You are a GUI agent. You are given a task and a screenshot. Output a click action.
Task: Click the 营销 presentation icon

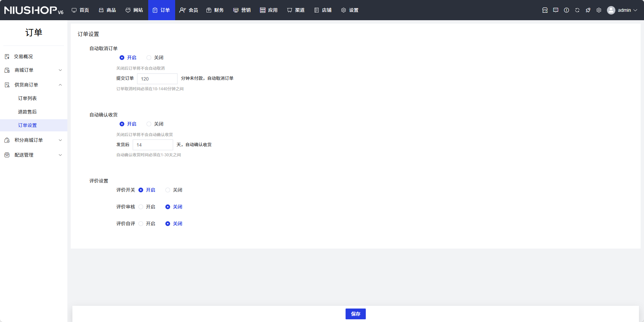point(236,10)
